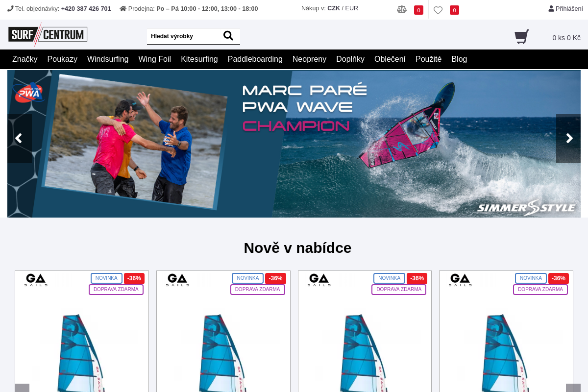Show previous banner slide arrow
The width and height of the screenshot is (588, 392).
pyautogui.click(x=20, y=139)
